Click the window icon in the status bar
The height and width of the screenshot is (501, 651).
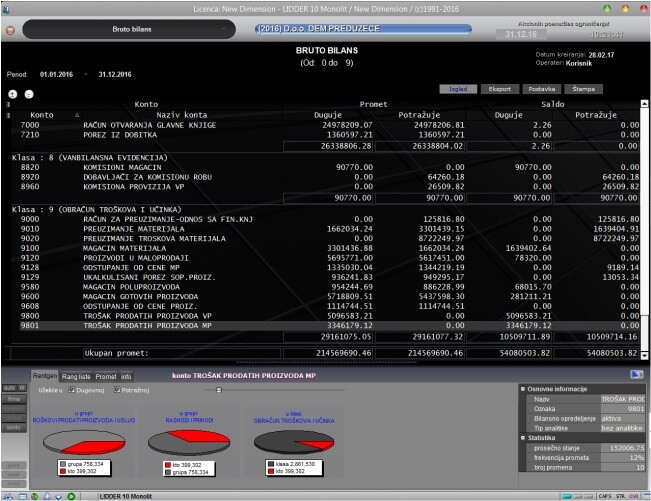tap(22, 496)
